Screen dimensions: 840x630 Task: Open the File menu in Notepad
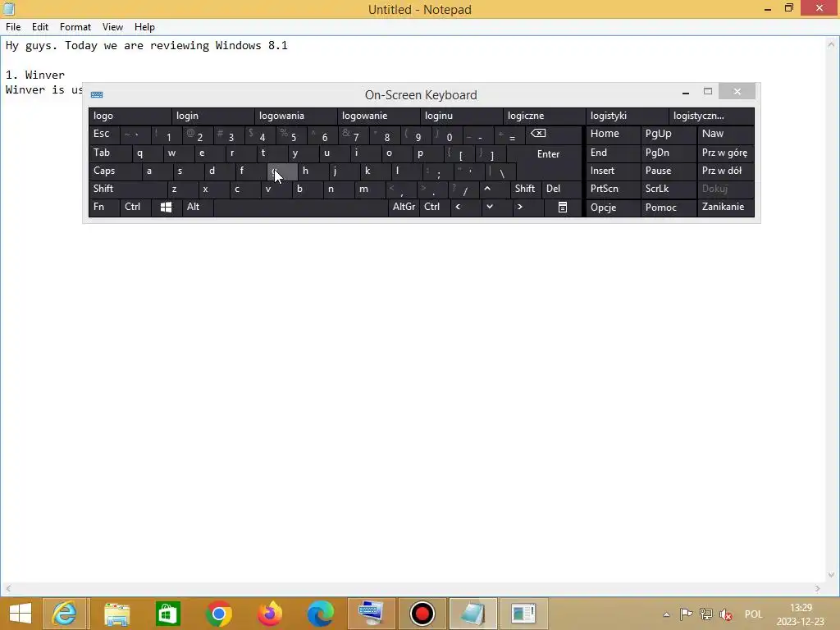(x=13, y=27)
